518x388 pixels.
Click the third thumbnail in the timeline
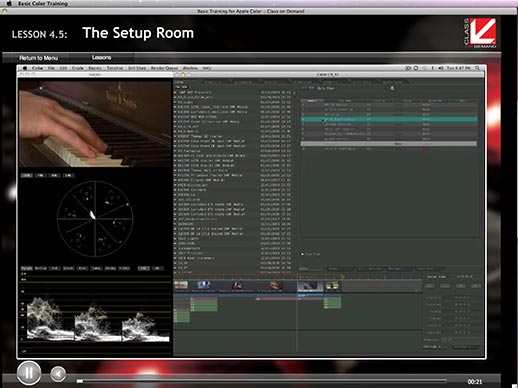237,286
